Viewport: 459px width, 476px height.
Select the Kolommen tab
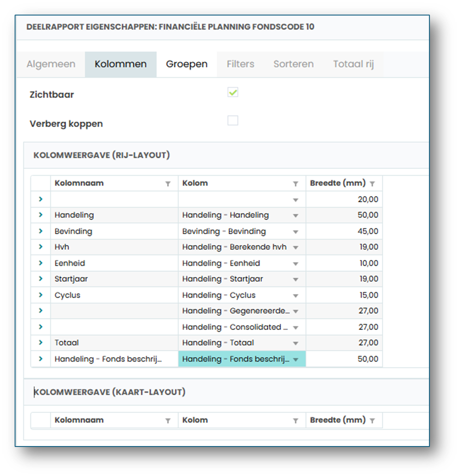coord(121,64)
